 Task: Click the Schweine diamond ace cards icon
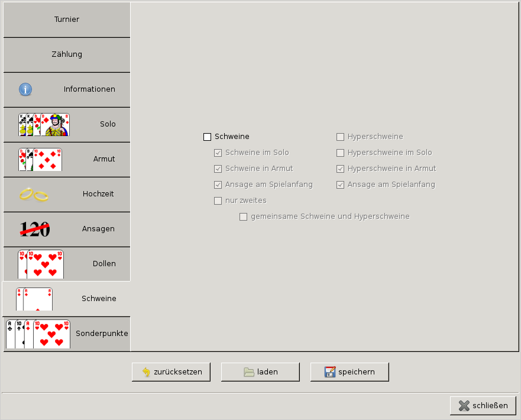(34, 299)
